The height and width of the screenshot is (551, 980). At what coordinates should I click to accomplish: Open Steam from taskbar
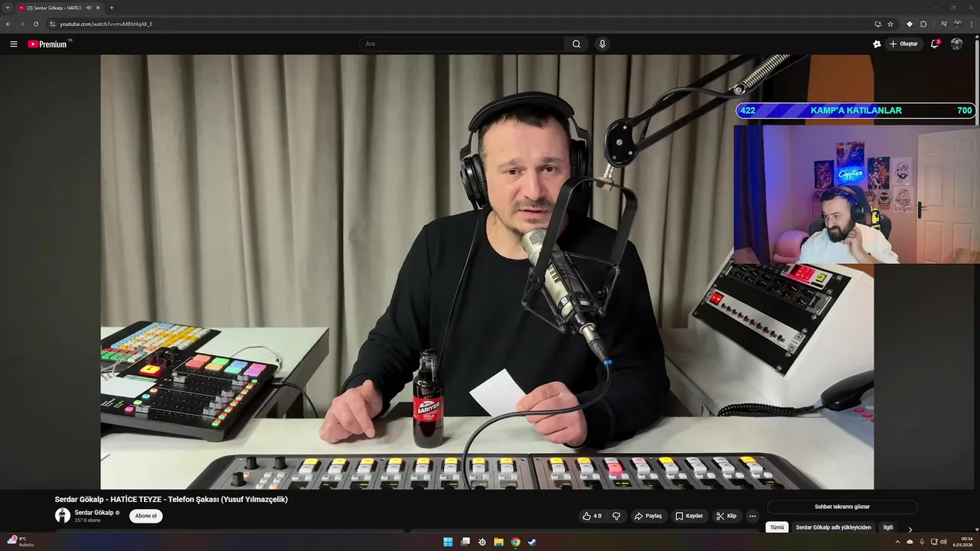click(532, 542)
